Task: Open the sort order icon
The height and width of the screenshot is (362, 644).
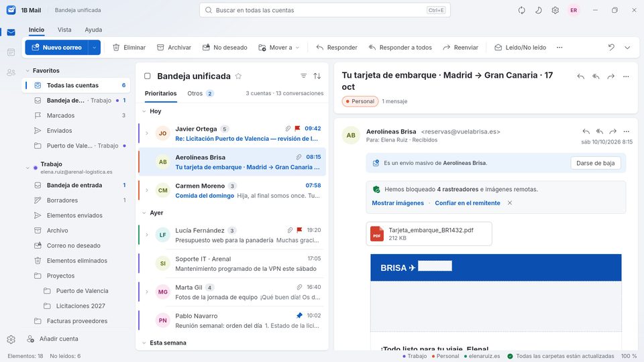Action: coord(317,76)
